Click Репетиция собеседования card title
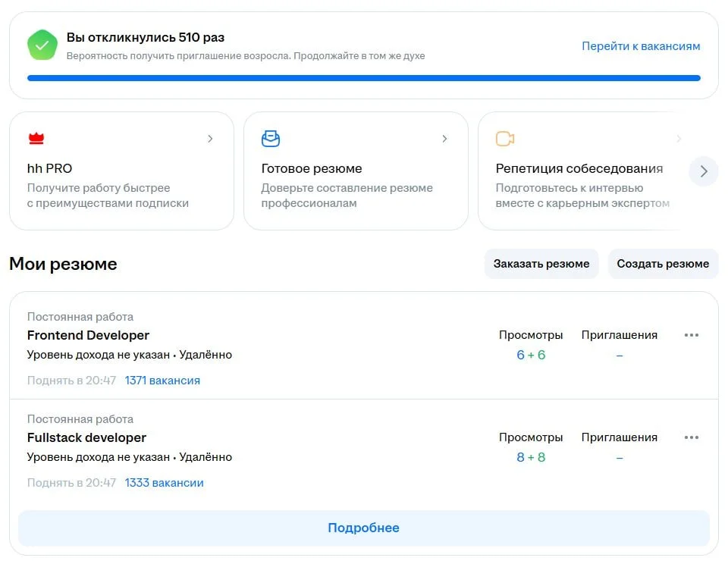Image resolution: width=728 pixels, height=564 pixels. 579,168
